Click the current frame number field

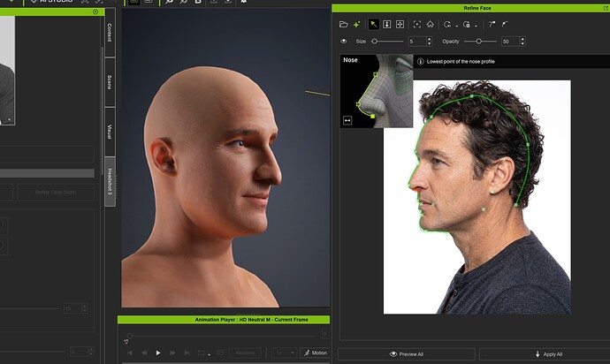(x=325, y=334)
